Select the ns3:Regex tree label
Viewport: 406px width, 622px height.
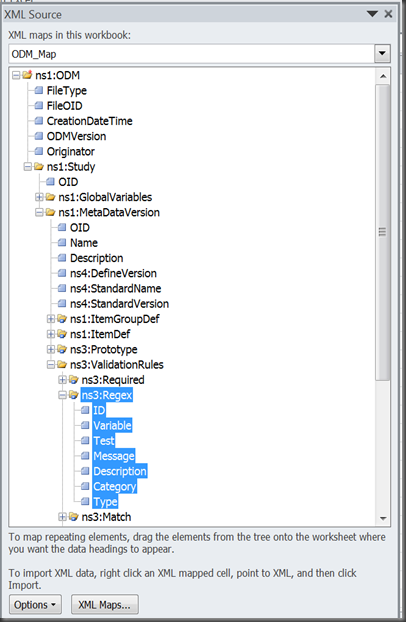point(106,395)
